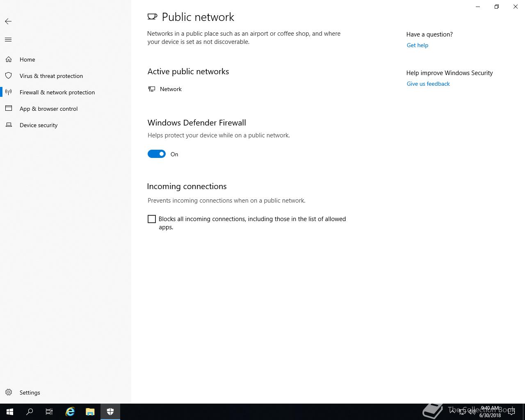Select the active 'Network' entry
The height and width of the screenshot is (420, 525).
pos(171,89)
